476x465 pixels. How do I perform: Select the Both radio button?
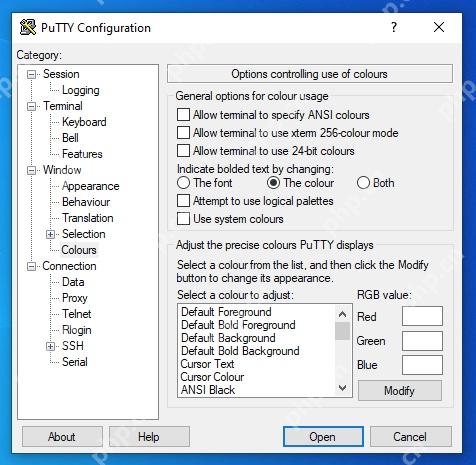coord(363,183)
